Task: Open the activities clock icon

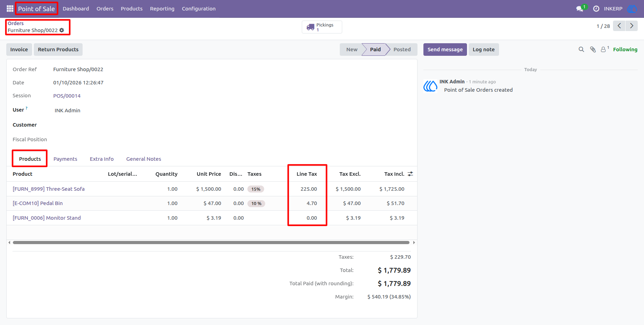Action: click(596, 9)
